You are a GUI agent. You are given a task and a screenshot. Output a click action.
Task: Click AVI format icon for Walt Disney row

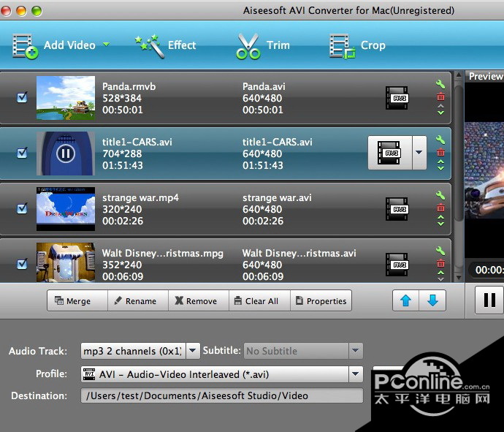(x=397, y=265)
